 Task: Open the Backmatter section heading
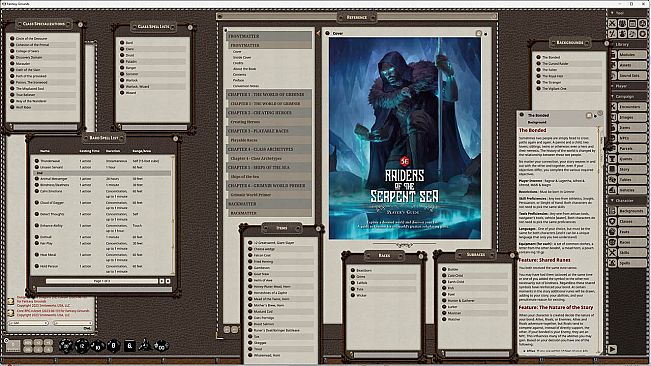[269, 204]
